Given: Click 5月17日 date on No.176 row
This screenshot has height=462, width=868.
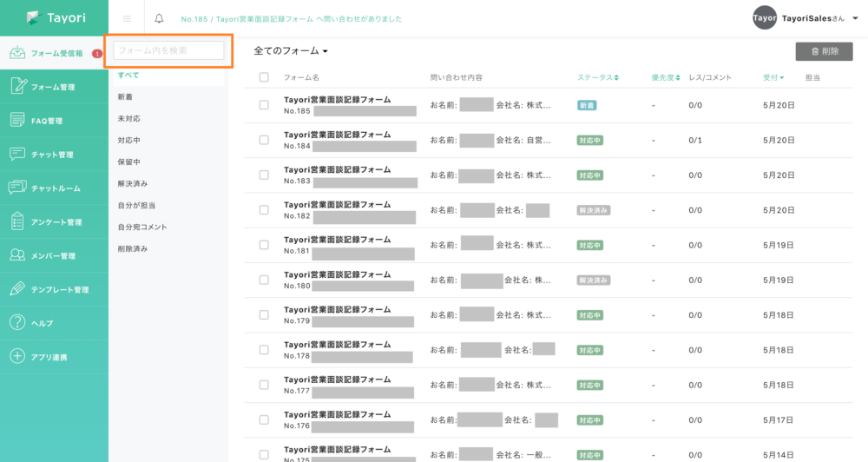Looking at the screenshot, I should tap(779, 420).
